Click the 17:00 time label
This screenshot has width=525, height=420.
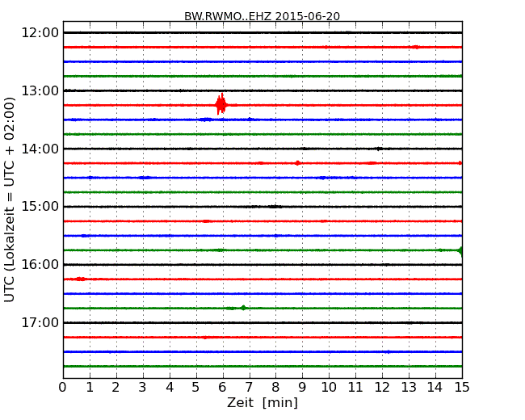point(40,322)
